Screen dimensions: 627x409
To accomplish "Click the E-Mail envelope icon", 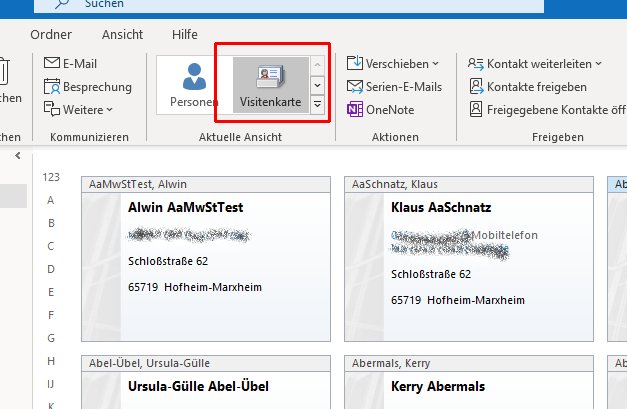I will [53, 63].
